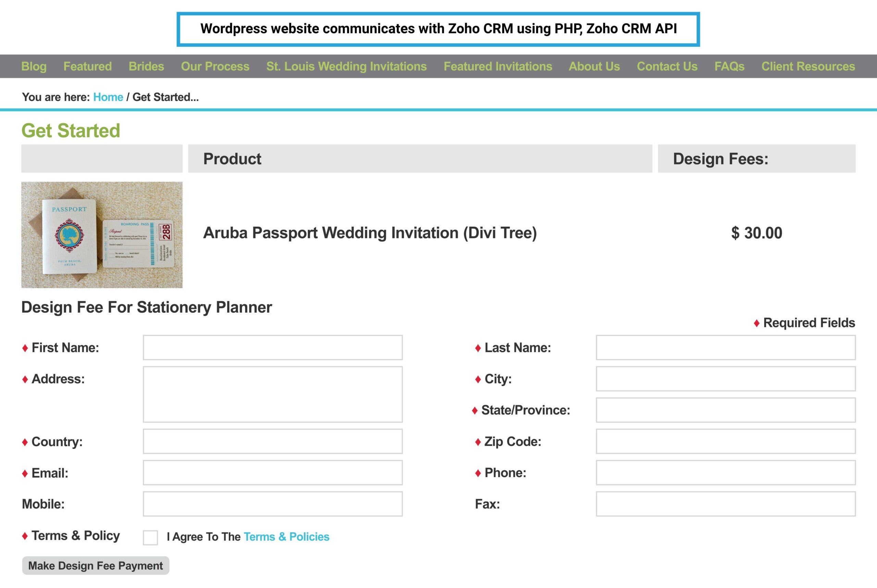The height and width of the screenshot is (588, 877).
Task: Click the Phone input field
Action: point(726,473)
